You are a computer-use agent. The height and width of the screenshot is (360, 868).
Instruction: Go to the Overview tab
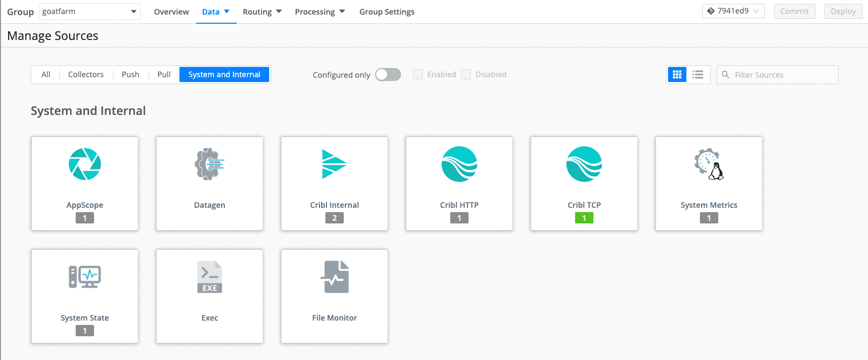[171, 12]
